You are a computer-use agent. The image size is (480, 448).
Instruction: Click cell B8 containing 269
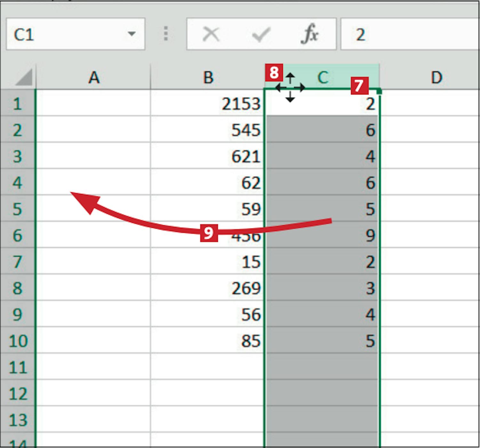(208, 288)
